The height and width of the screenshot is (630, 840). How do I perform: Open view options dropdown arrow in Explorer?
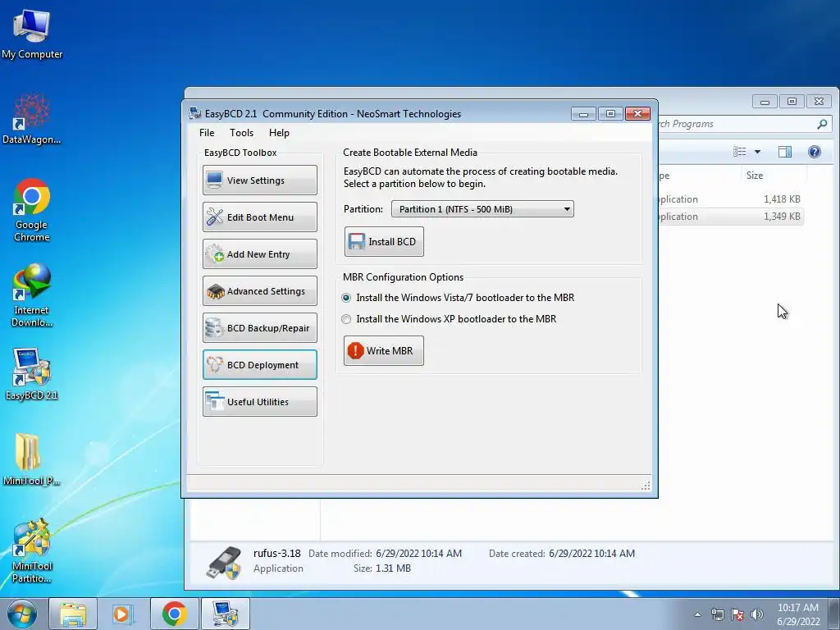(x=757, y=152)
